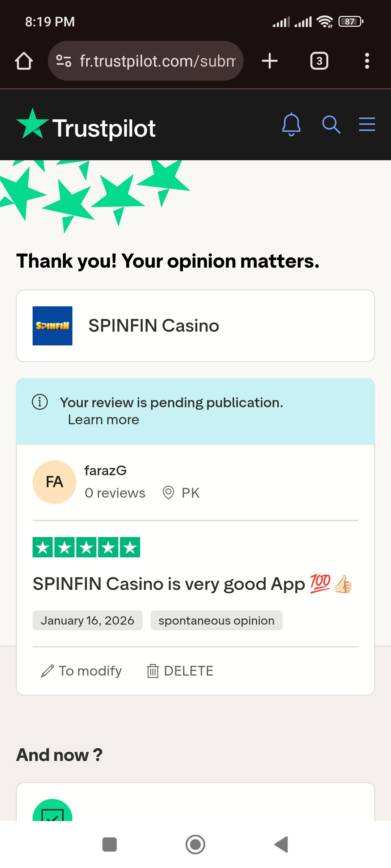This screenshot has width=391, height=868.
Task: Tap the Trustpilot search magnifier icon
Action: pos(331,125)
